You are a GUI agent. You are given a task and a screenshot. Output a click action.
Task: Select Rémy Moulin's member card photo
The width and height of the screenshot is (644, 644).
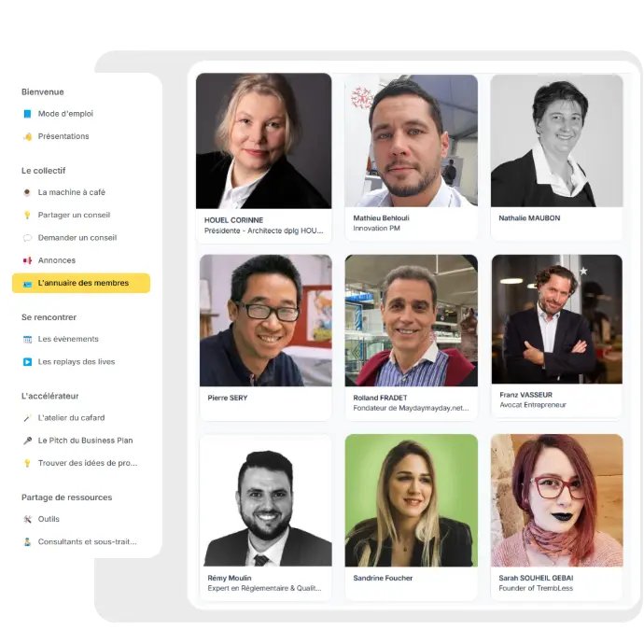266,500
